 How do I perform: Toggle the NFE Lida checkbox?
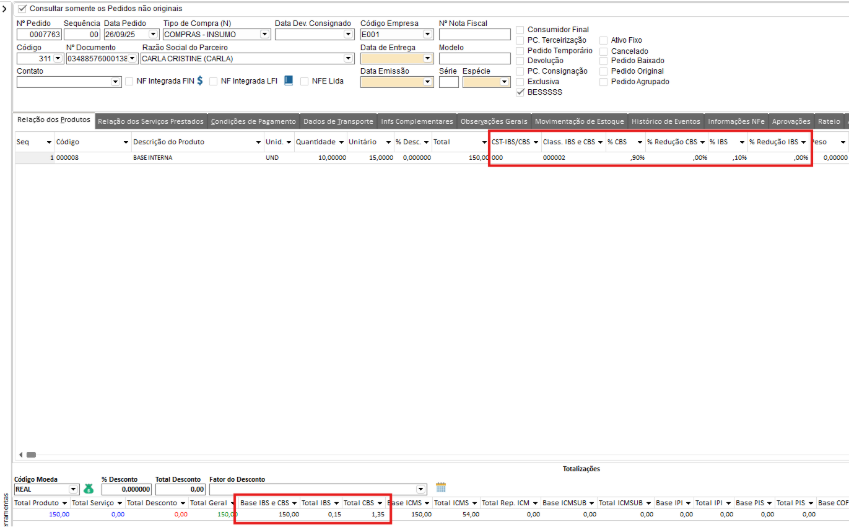point(305,81)
